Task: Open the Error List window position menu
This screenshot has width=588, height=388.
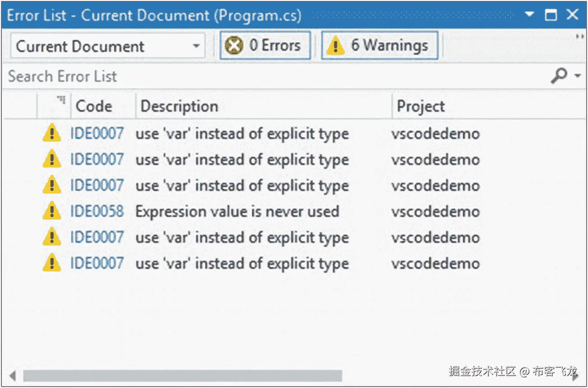Action: [x=529, y=14]
